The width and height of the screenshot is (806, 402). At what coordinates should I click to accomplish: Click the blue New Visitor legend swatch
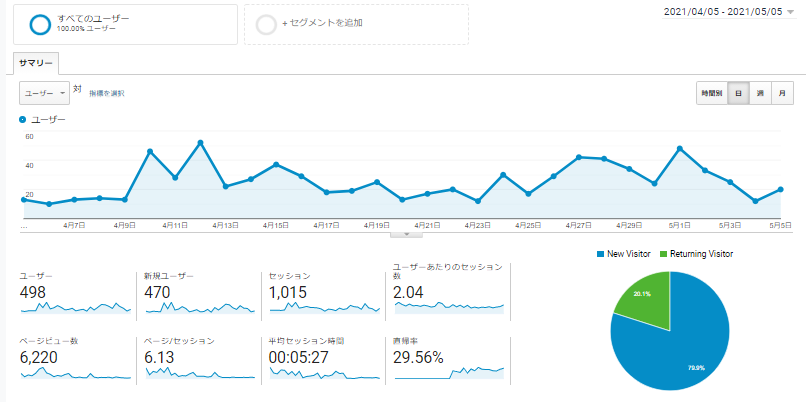(600, 254)
